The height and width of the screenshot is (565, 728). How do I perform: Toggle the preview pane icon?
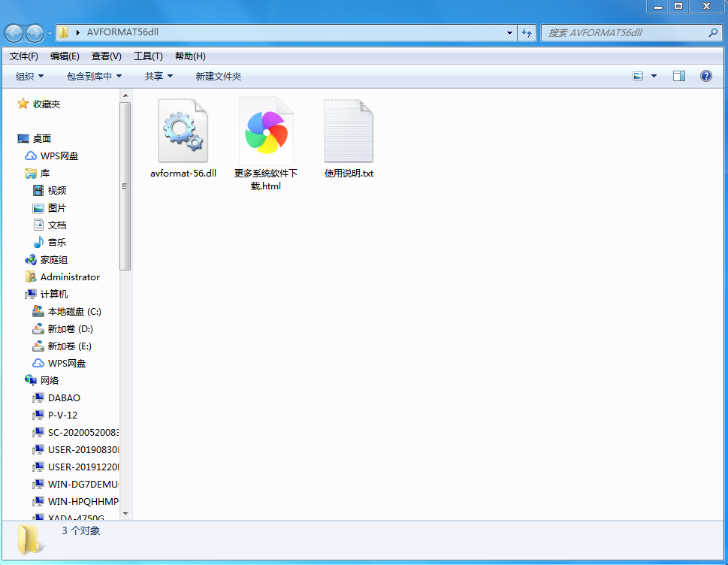(678, 76)
